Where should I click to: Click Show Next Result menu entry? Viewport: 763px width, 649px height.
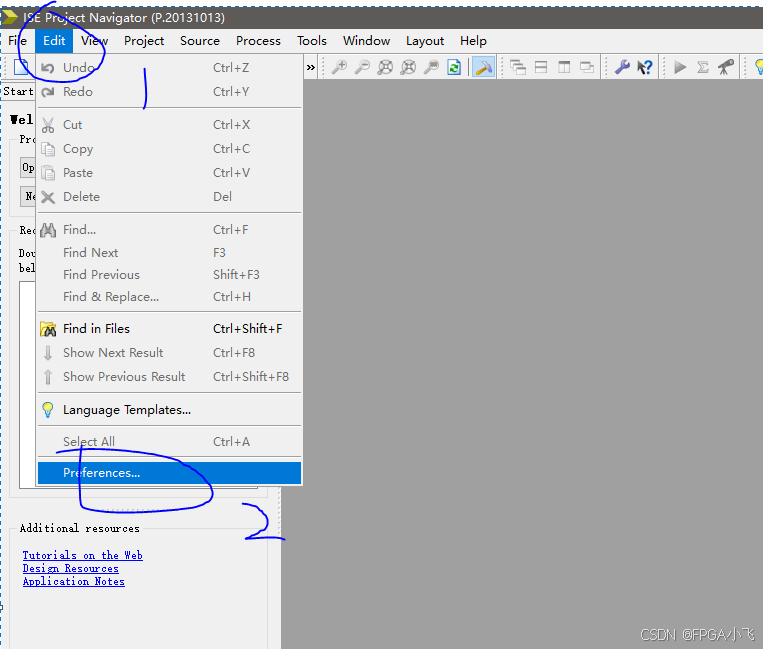169,353
